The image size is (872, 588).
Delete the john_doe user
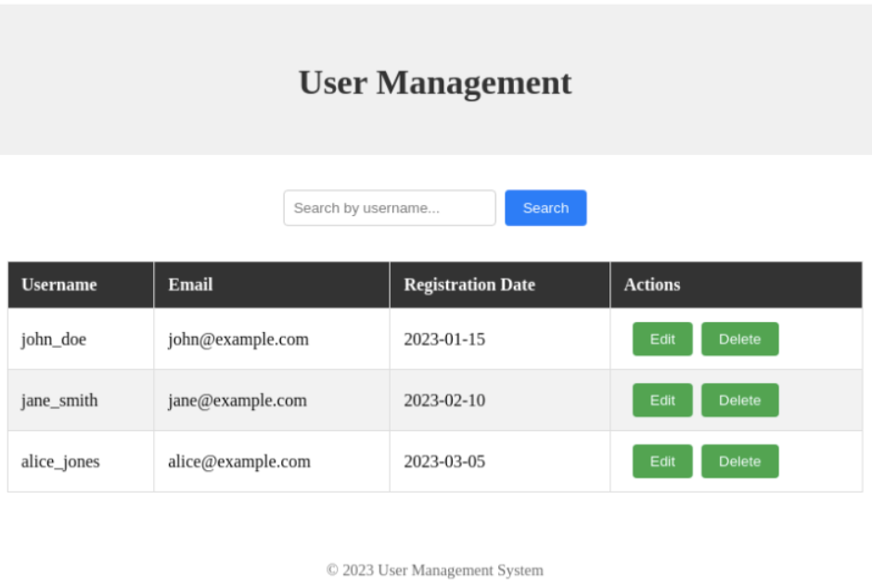pos(739,339)
